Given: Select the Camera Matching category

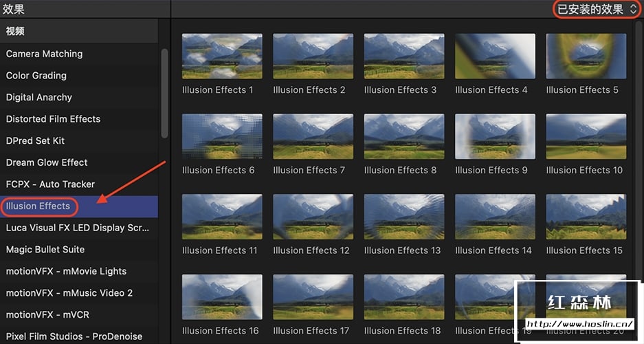Looking at the screenshot, I should 79,54.
